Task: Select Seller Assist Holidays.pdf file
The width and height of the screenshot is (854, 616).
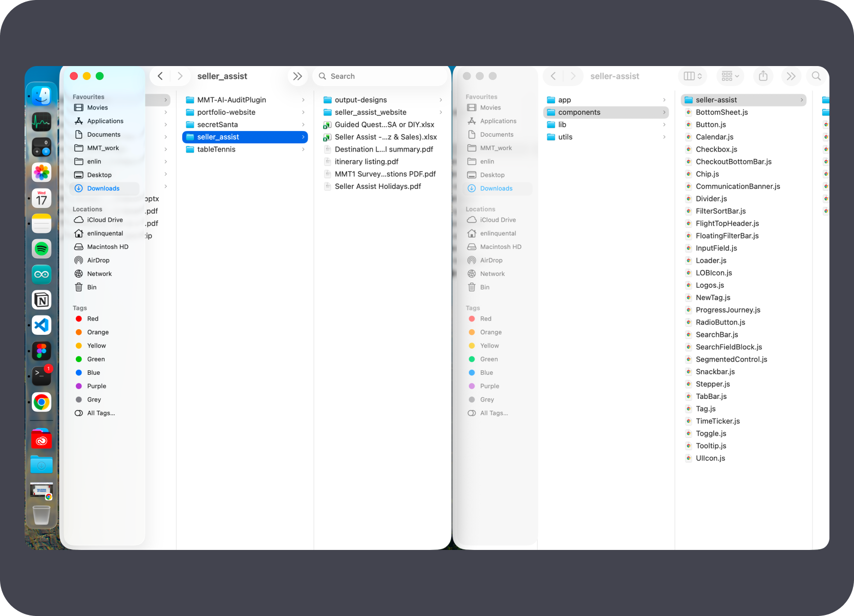Action: (x=382, y=186)
